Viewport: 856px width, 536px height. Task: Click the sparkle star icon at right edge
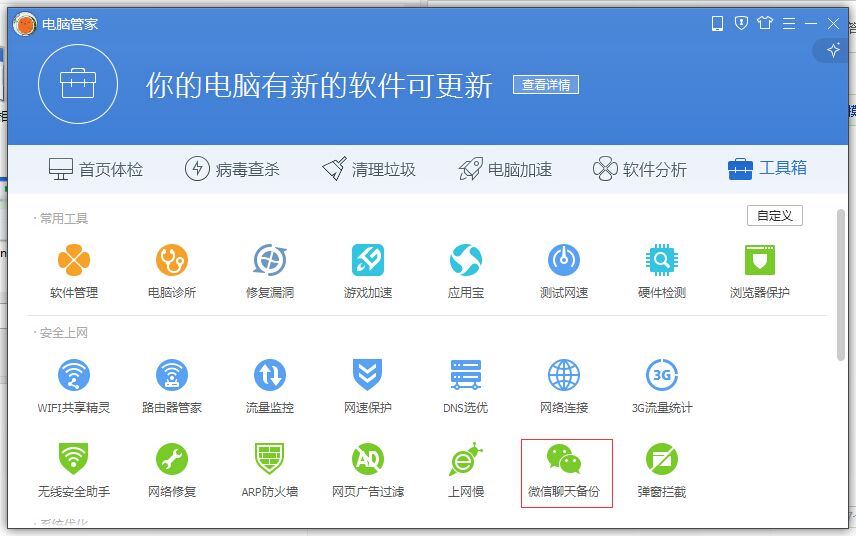(833, 51)
